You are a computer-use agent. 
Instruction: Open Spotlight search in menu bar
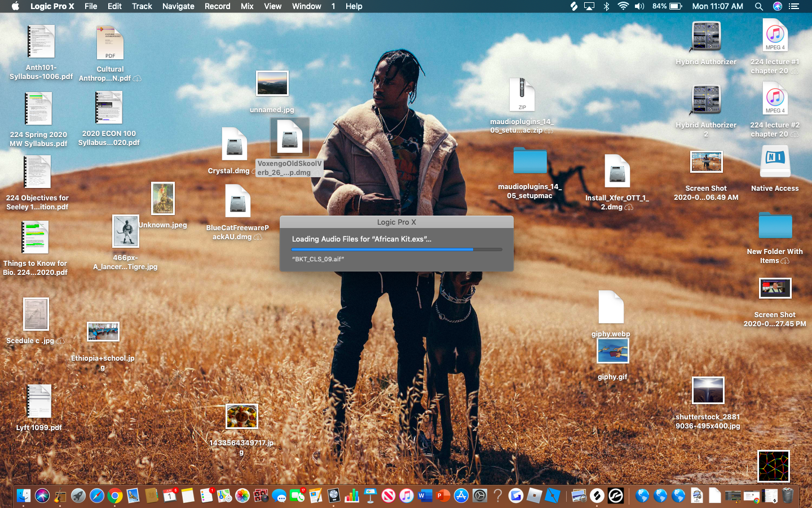coord(759,6)
